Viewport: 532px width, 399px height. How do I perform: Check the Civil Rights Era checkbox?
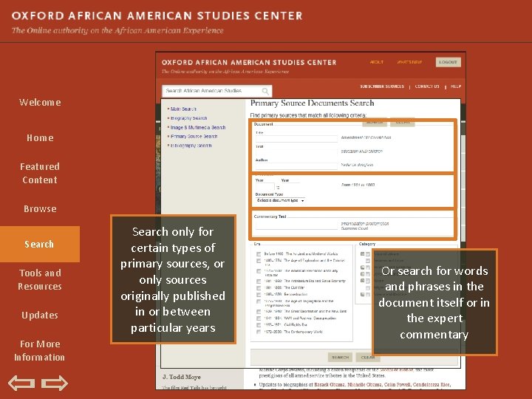[x=259, y=325]
